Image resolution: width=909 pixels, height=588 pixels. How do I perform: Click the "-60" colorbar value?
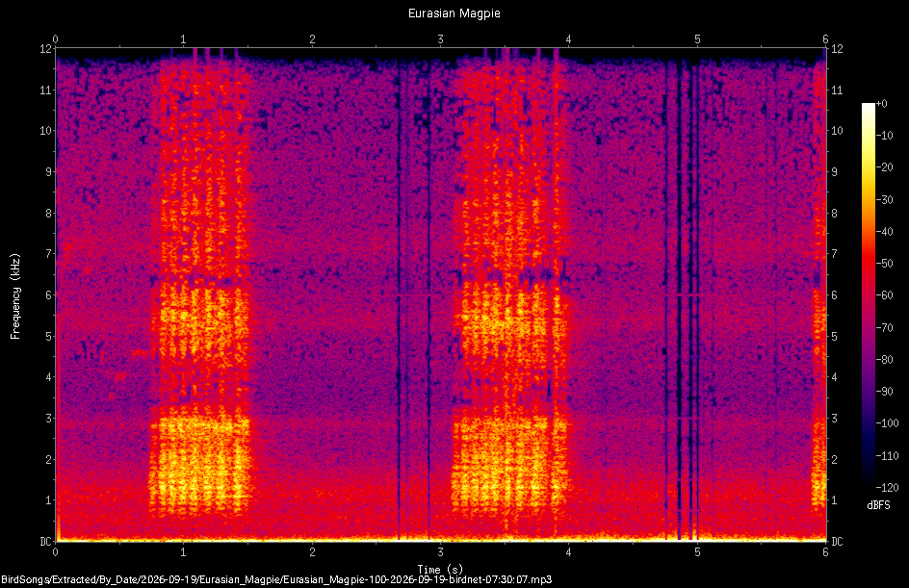click(x=884, y=295)
